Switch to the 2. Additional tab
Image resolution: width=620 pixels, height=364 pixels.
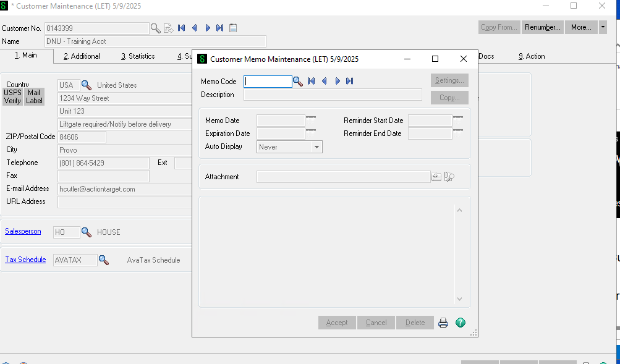tap(82, 56)
